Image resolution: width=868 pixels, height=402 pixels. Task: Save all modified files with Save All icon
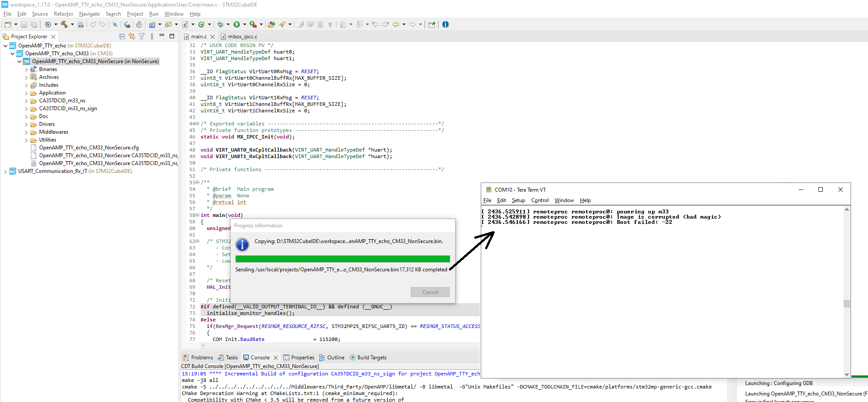tap(34, 24)
